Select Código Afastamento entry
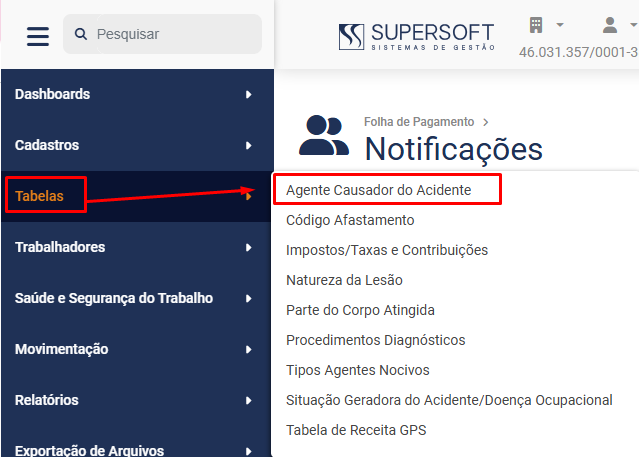The height and width of the screenshot is (457, 639). (350, 220)
